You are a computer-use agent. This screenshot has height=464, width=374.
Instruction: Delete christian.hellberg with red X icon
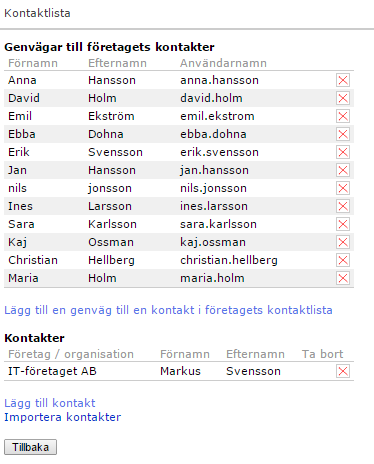(x=343, y=260)
